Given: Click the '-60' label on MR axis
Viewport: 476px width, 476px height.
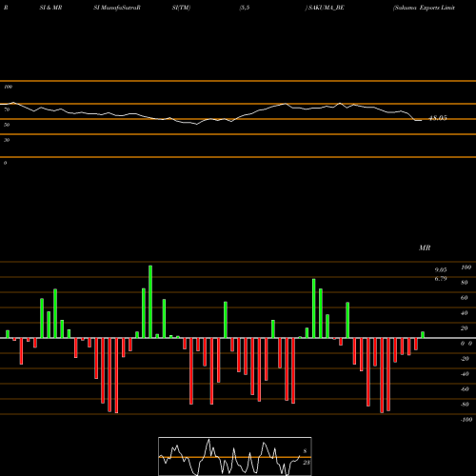Looking at the screenshot, I should [x=465, y=389].
